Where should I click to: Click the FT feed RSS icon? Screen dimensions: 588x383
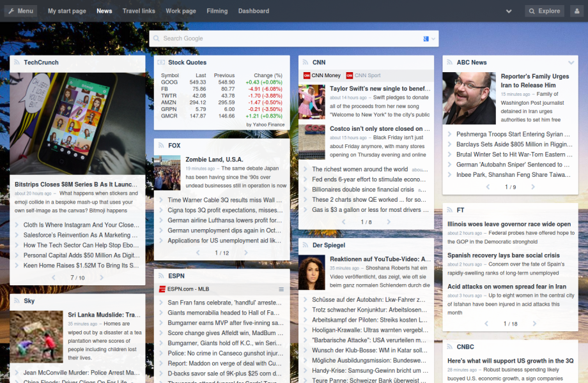(449, 210)
